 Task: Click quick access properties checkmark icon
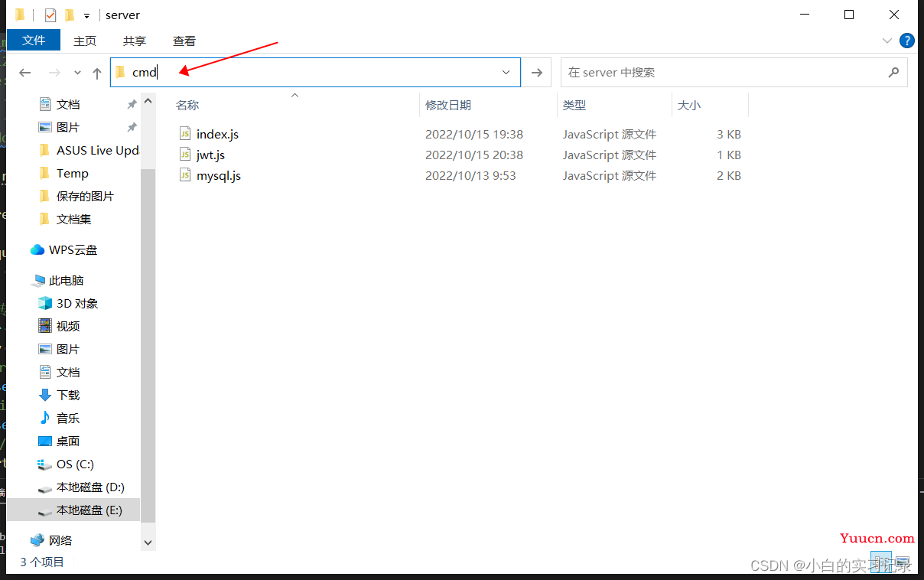point(50,15)
